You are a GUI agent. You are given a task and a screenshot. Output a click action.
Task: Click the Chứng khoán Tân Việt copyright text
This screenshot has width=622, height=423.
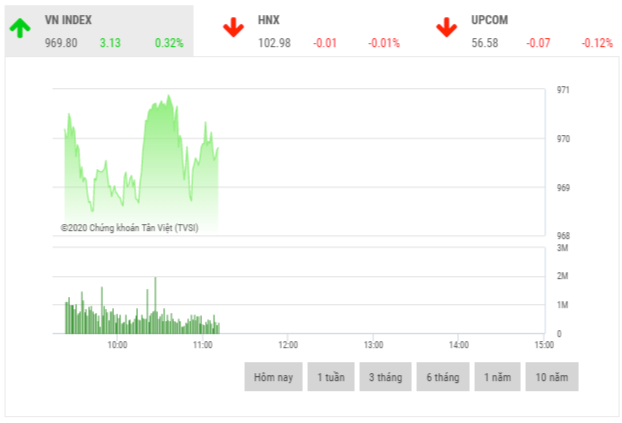(129, 228)
